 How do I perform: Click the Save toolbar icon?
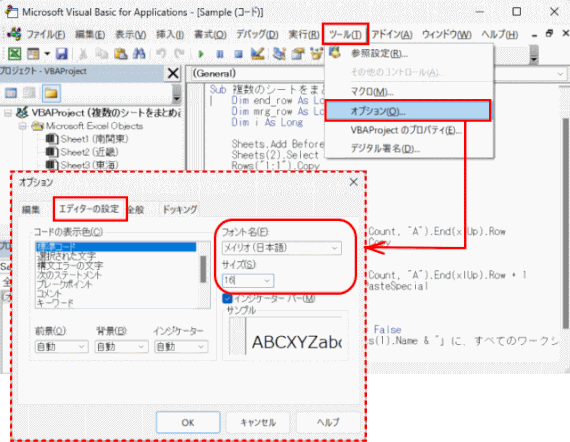[62, 54]
